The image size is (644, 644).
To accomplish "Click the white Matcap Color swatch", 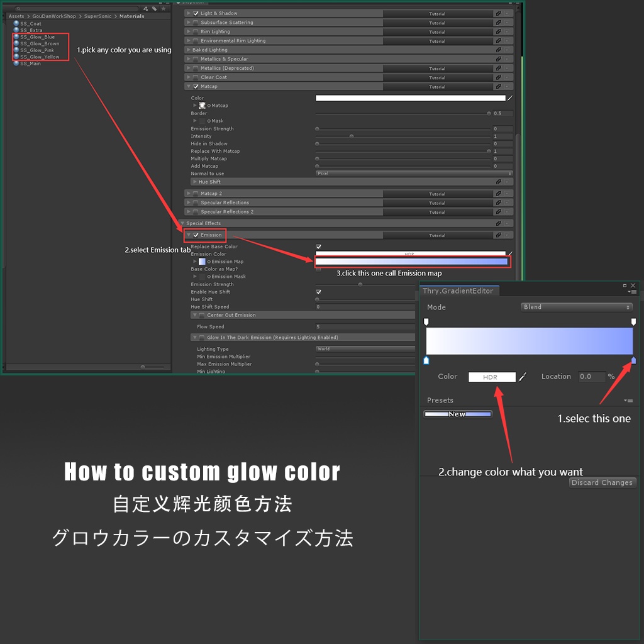I will tap(410, 98).
